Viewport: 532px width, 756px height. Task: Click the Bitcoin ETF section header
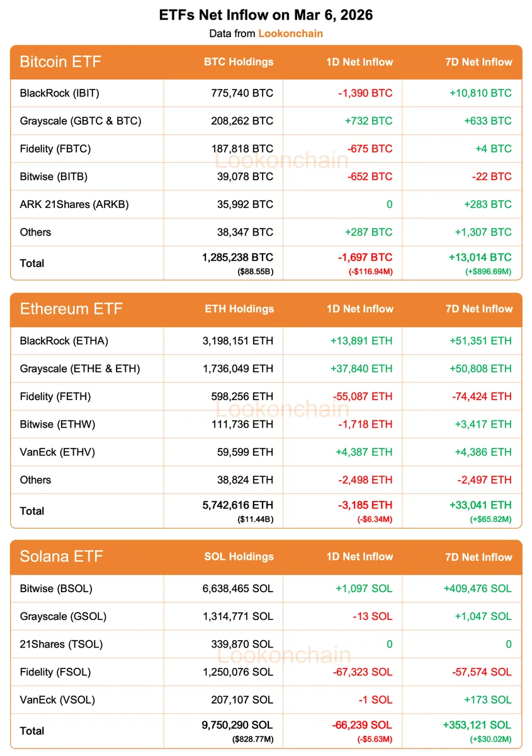coord(60,62)
